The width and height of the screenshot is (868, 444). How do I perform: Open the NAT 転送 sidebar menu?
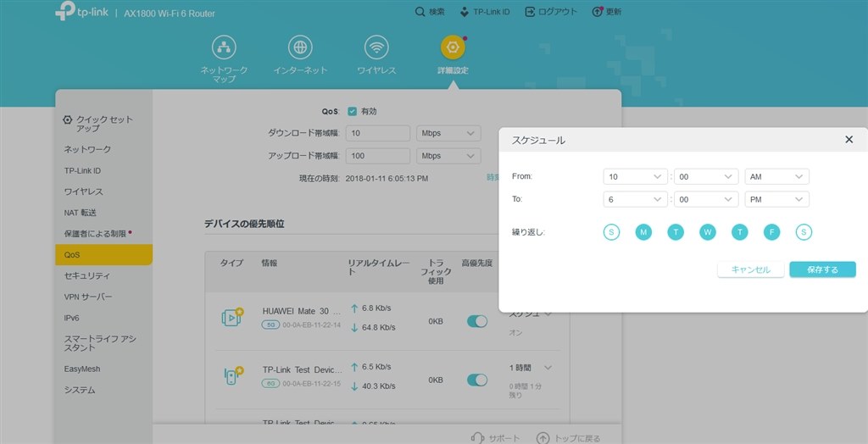point(81,213)
